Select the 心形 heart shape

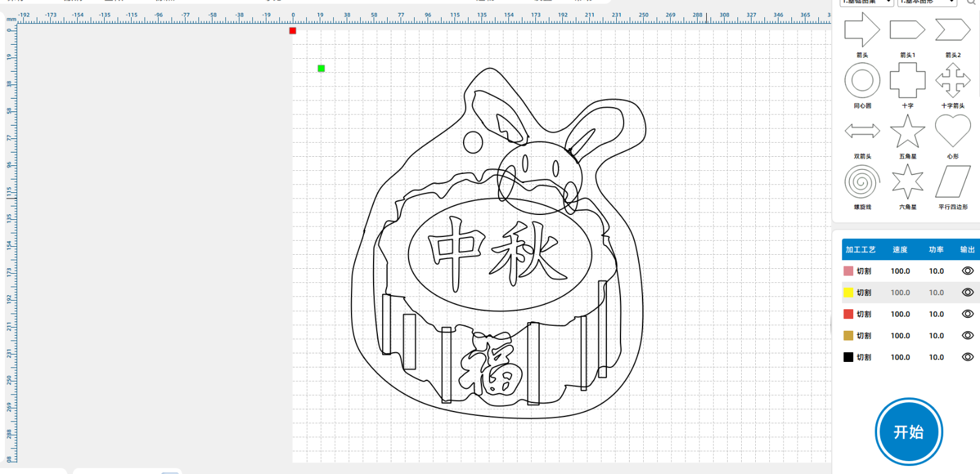[x=952, y=130]
